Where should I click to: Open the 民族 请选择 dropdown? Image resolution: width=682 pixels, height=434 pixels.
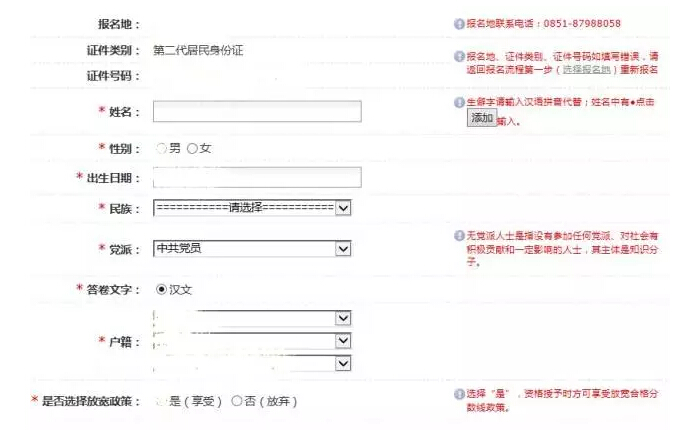tap(252, 208)
